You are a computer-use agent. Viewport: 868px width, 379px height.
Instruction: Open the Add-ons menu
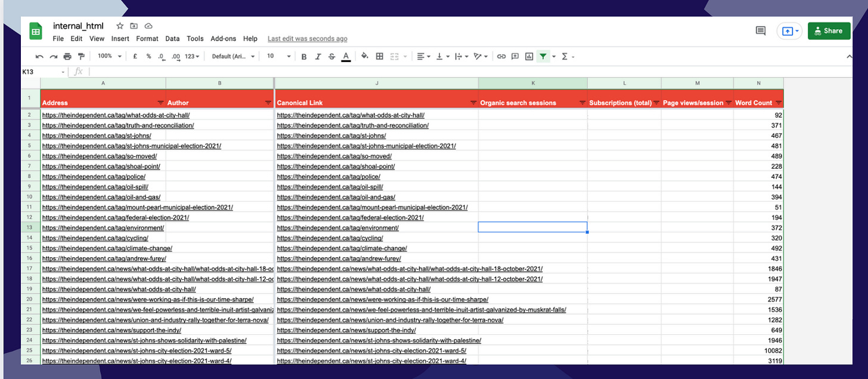click(224, 39)
